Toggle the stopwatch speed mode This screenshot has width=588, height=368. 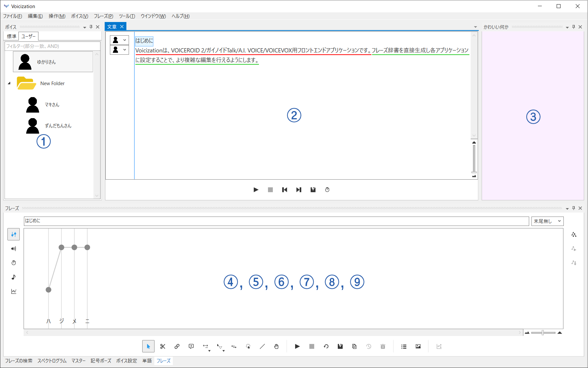click(14, 263)
